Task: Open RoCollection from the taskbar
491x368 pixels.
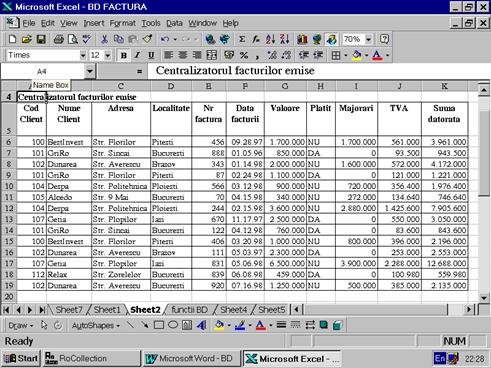Action: coord(91,359)
